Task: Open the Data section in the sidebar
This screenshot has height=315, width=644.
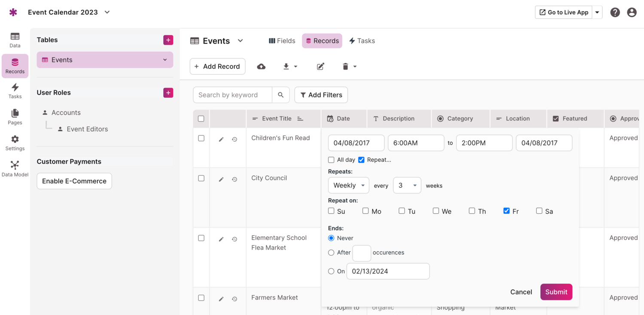Action: pos(15,39)
